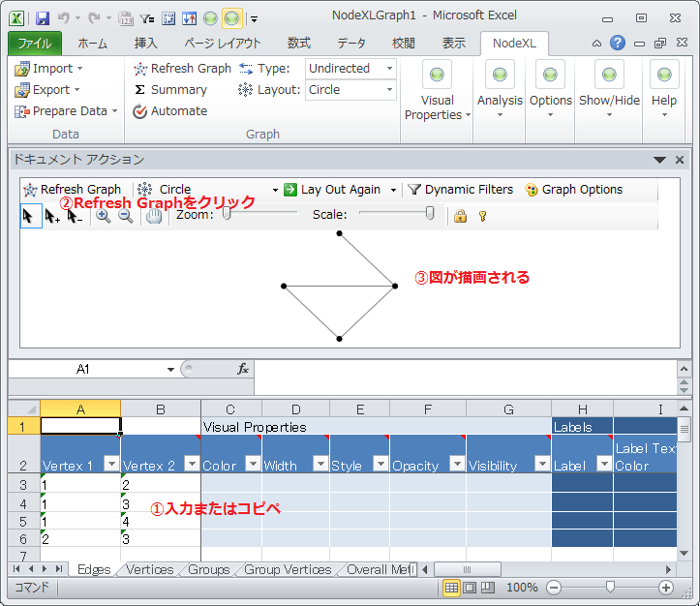700x606 pixels.
Task: Open the document actions pane menu arrow
Action: (659, 160)
